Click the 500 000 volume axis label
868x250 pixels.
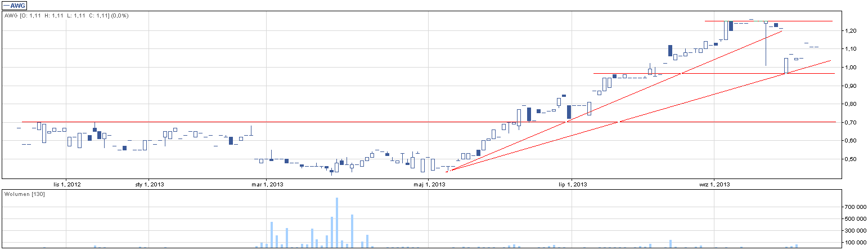pos(856,219)
